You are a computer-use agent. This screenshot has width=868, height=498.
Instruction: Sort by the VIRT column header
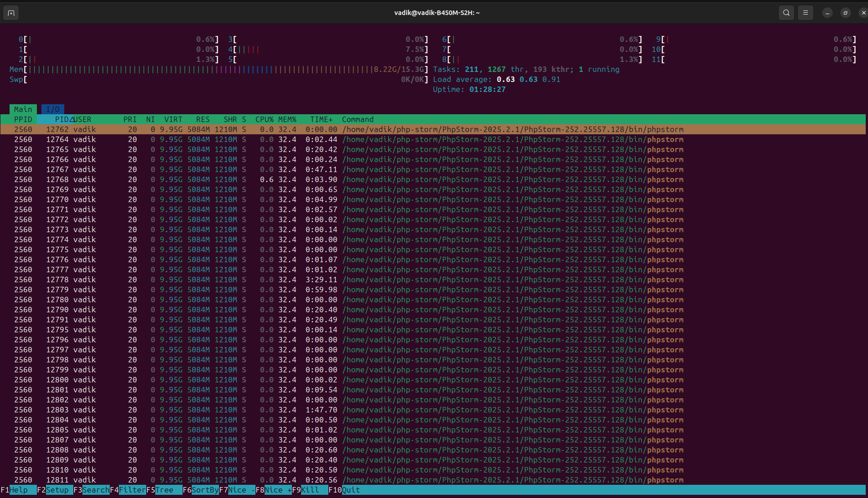174,119
